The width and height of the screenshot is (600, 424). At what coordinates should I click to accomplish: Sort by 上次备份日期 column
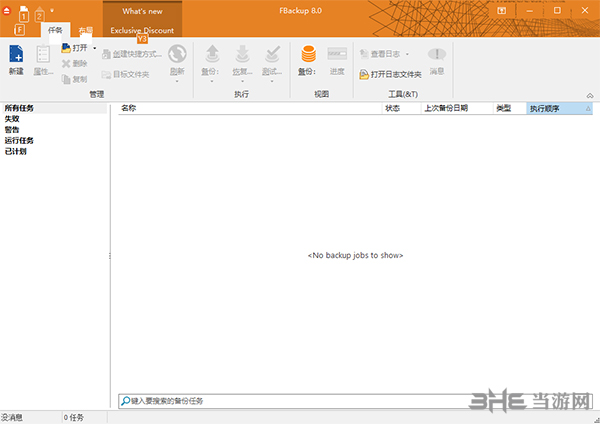click(x=457, y=108)
